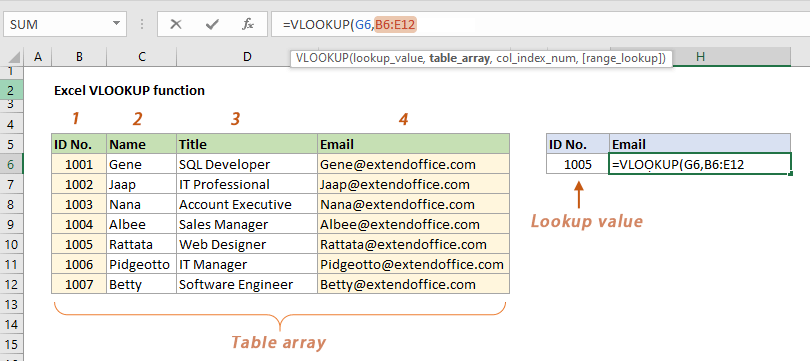
Task: Select the 'Name' header cell
Action: tap(142, 144)
